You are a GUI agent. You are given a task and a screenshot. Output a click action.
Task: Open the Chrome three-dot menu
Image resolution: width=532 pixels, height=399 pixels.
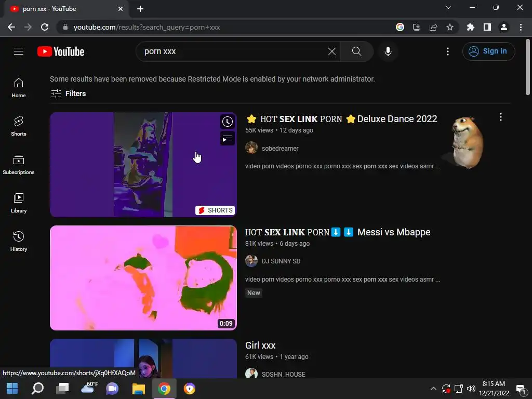(521, 27)
